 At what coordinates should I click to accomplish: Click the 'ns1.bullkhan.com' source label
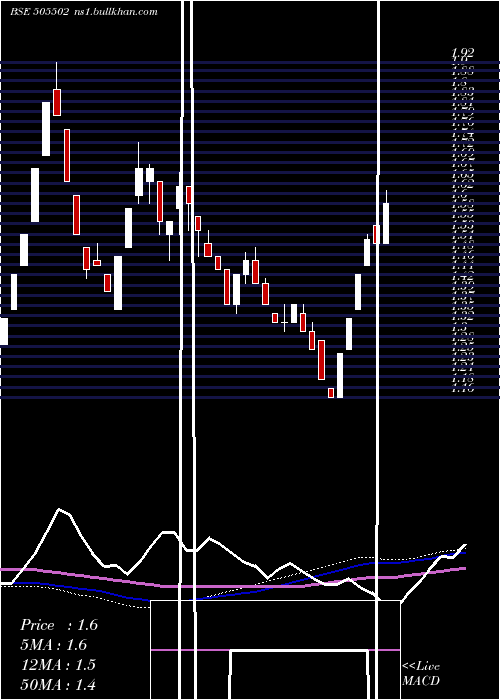point(116,12)
